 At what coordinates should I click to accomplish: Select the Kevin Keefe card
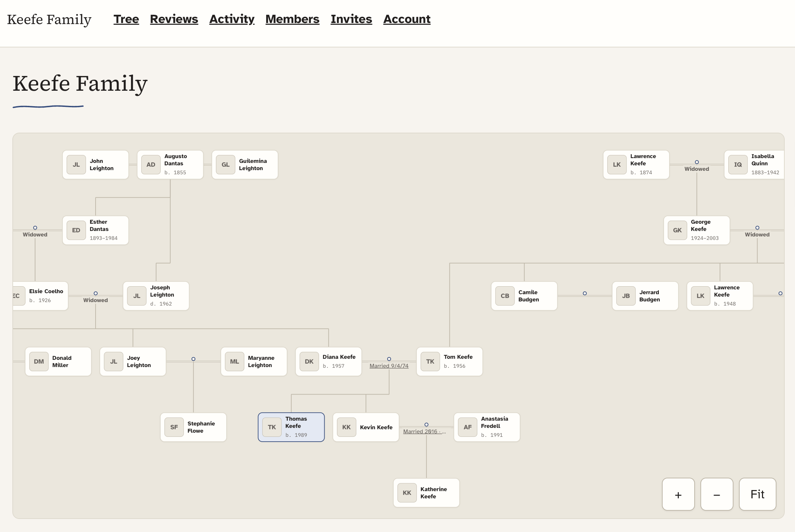click(x=366, y=427)
